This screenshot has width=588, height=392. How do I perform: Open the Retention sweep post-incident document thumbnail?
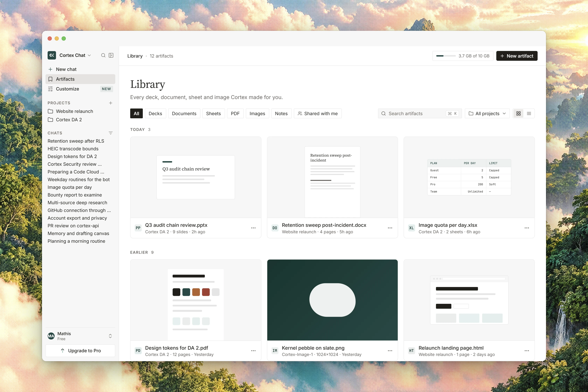tap(332, 177)
